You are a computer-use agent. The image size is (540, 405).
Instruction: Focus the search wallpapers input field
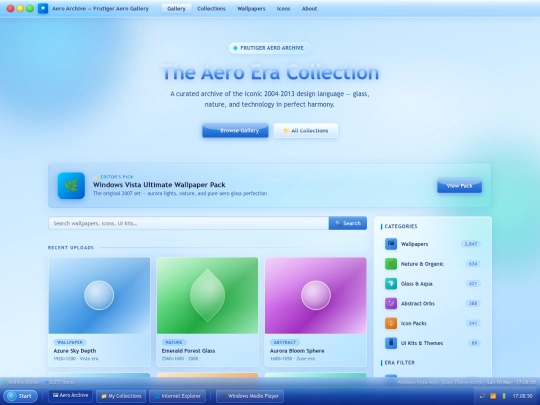coord(189,223)
